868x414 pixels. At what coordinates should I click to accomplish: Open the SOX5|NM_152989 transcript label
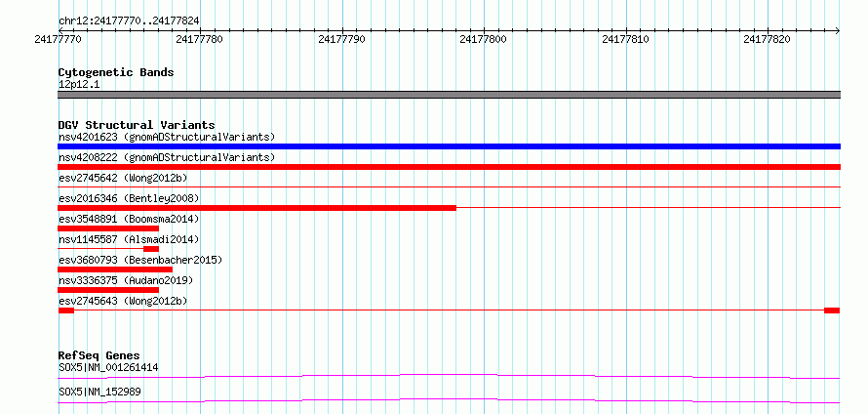(x=99, y=392)
